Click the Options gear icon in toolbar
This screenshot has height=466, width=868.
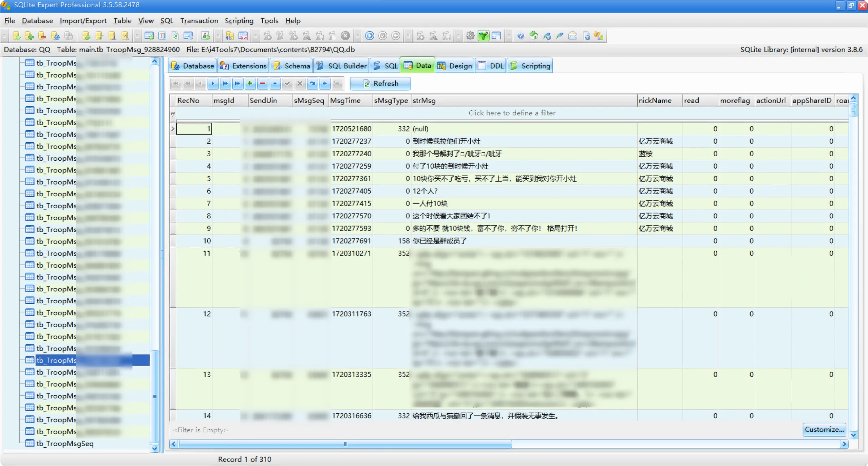470,36
